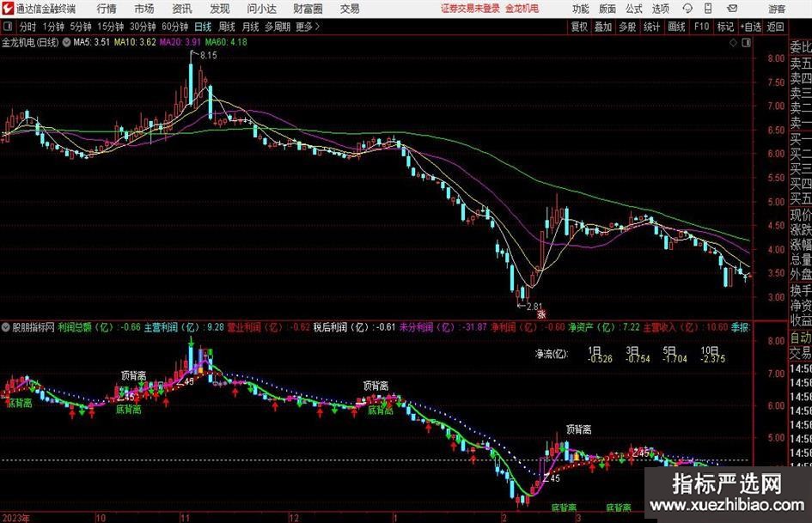Viewport: 812px width, 523px height.
Task: Expand the 更多 period options
Action: coord(308,27)
